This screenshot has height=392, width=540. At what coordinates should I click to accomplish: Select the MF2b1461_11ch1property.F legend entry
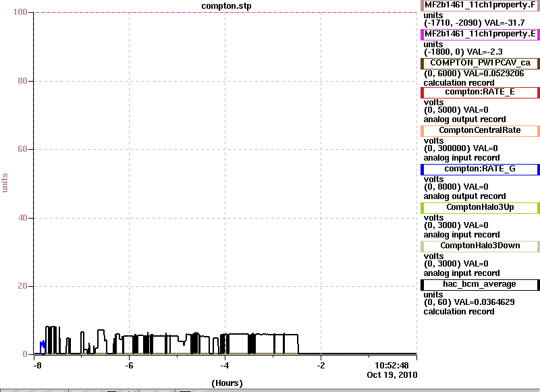tap(480, 5)
